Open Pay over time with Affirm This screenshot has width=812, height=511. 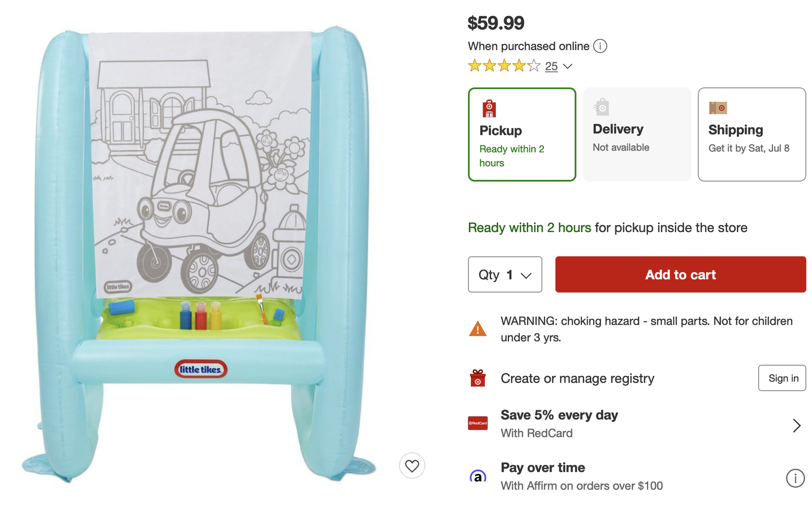point(543,468)
